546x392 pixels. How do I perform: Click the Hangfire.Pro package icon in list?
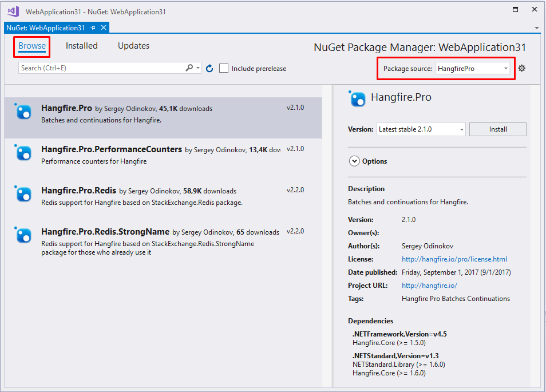(23, 112)
